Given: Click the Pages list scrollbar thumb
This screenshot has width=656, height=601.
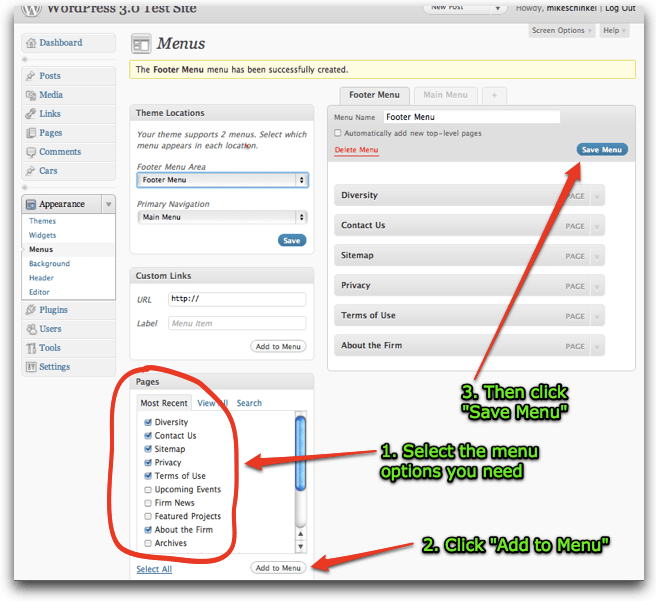Looking at the screenshot, I should tap(300, 454).
